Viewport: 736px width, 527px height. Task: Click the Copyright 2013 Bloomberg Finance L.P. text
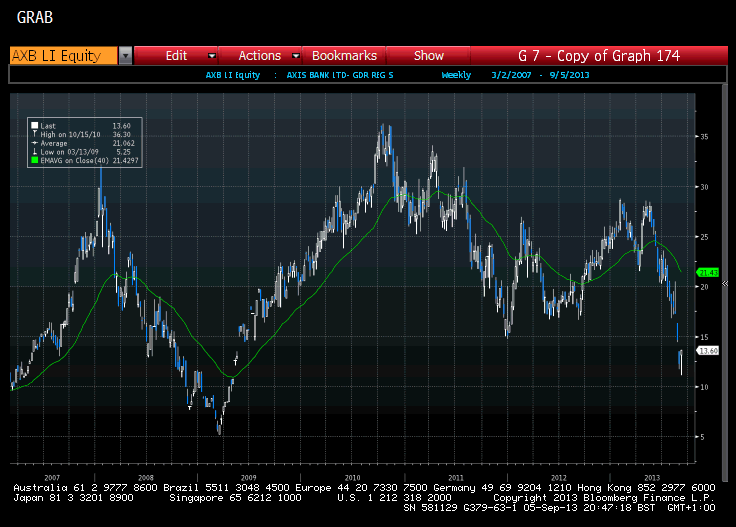(604, 498)
